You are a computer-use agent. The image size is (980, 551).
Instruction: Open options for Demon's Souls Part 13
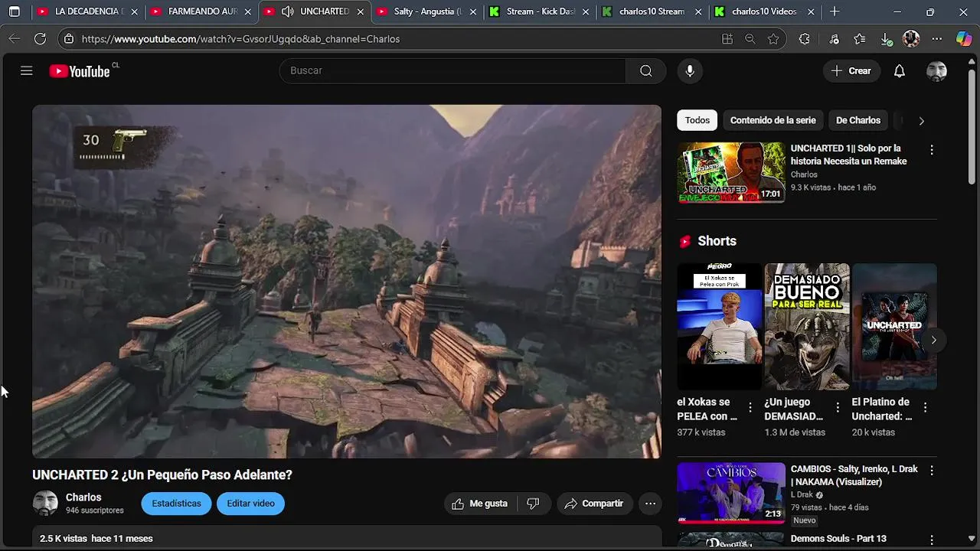(932, 540)
